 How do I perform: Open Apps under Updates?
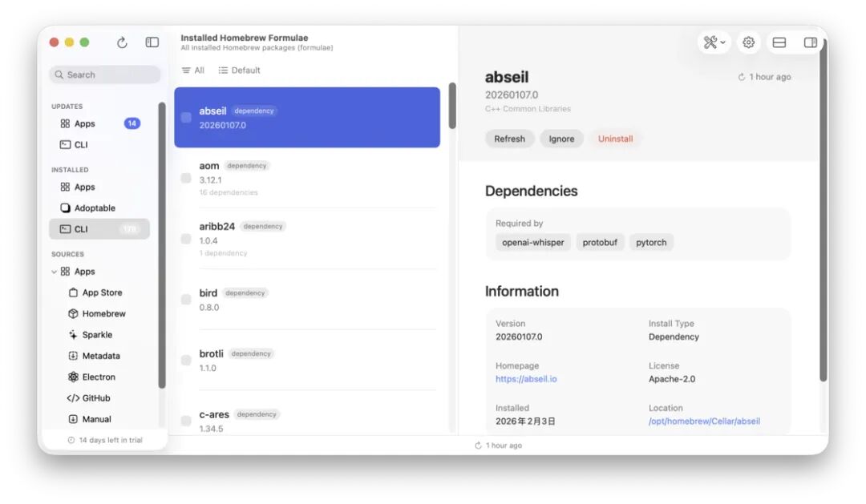[x=99, y=123]
